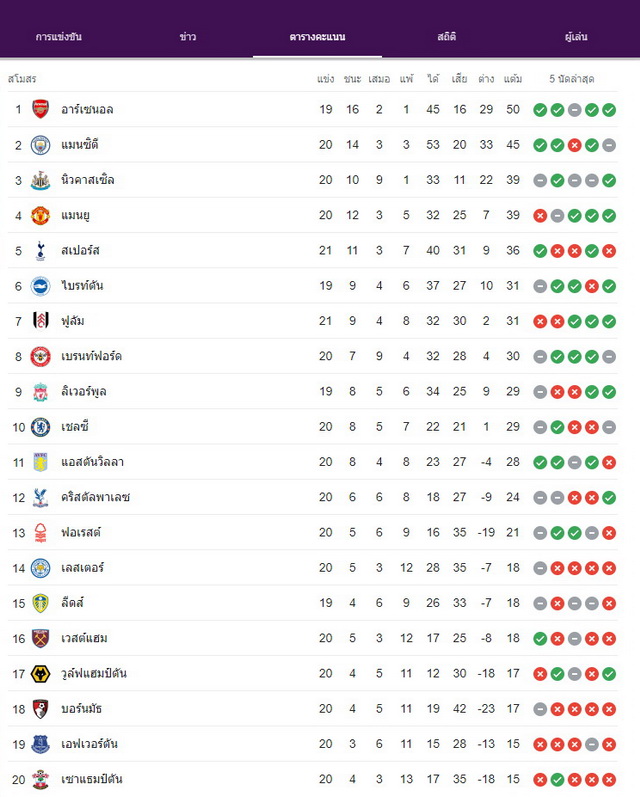
Task: Open the สเปอร์ส team link
Action: click(x=80, y=251)
